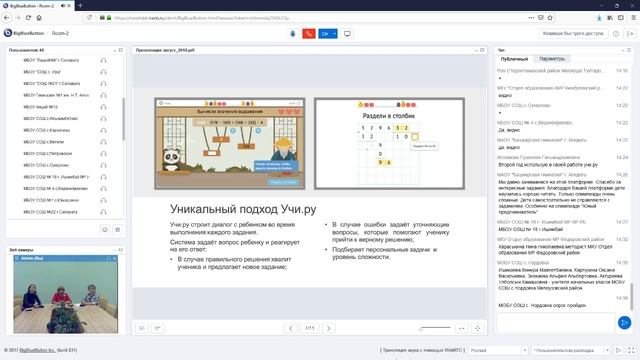Screen dimensions: 640x360
Task: Click the upload presentation icon below slide
Action: (142, 328)
